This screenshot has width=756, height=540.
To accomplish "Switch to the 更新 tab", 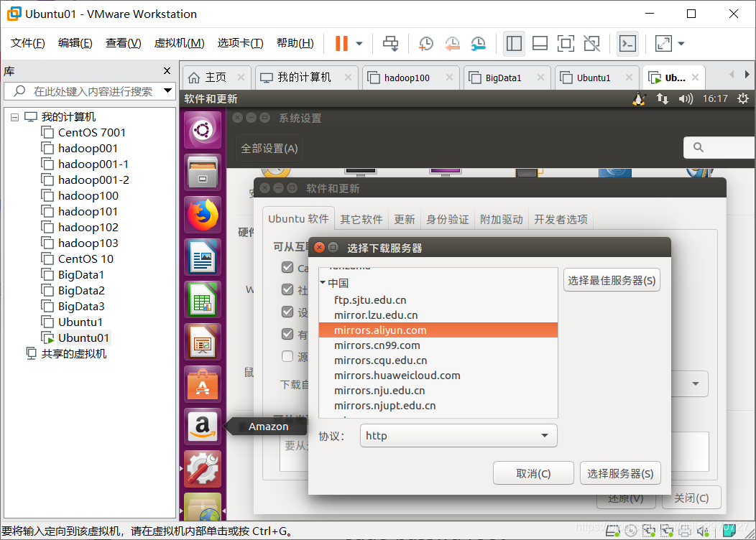I will click(x=404, y=219).
